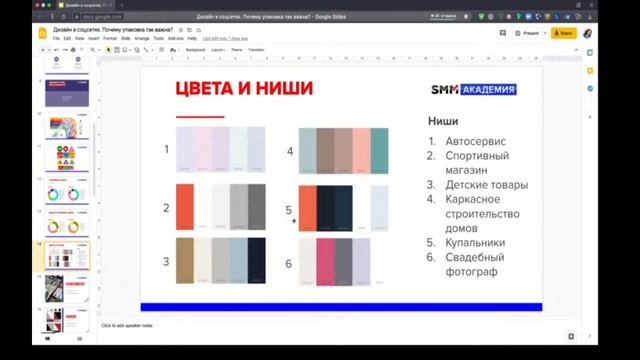Select the text box tool
The width and height of the screenshot is (640, 360).
(117, 50)
